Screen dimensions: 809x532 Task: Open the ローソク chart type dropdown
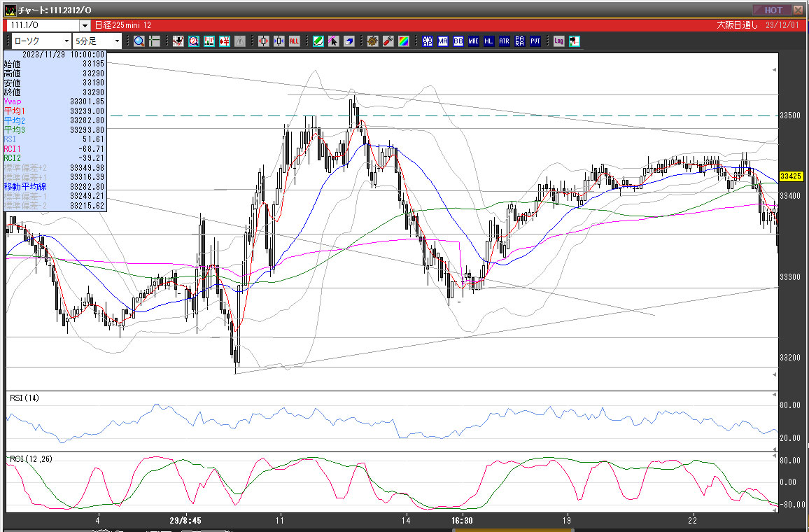click(41, 41)
